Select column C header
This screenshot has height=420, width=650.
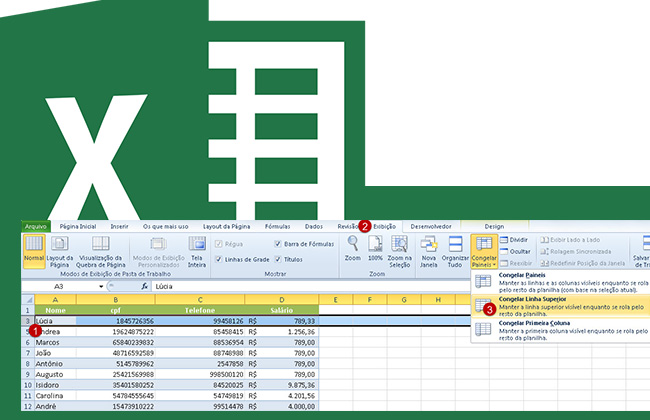[x=200, y=299]
